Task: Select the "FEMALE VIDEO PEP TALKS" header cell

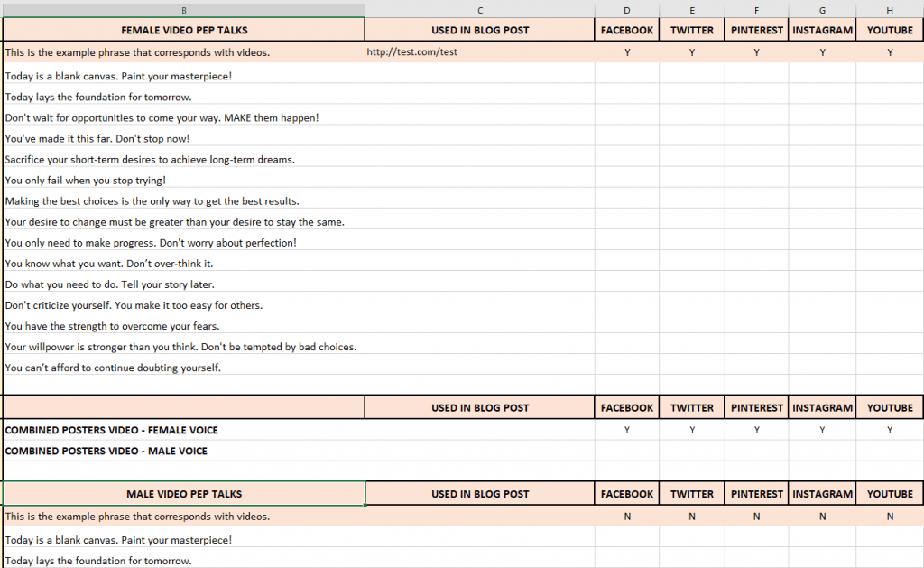Action: [x=184, y=31]
